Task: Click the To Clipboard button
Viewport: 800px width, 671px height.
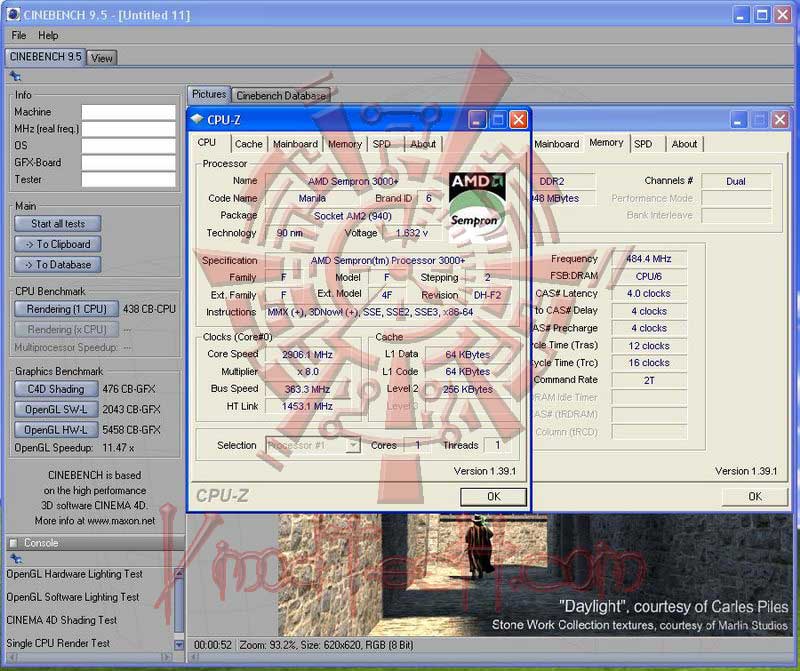Action: [x=58, y=244]
